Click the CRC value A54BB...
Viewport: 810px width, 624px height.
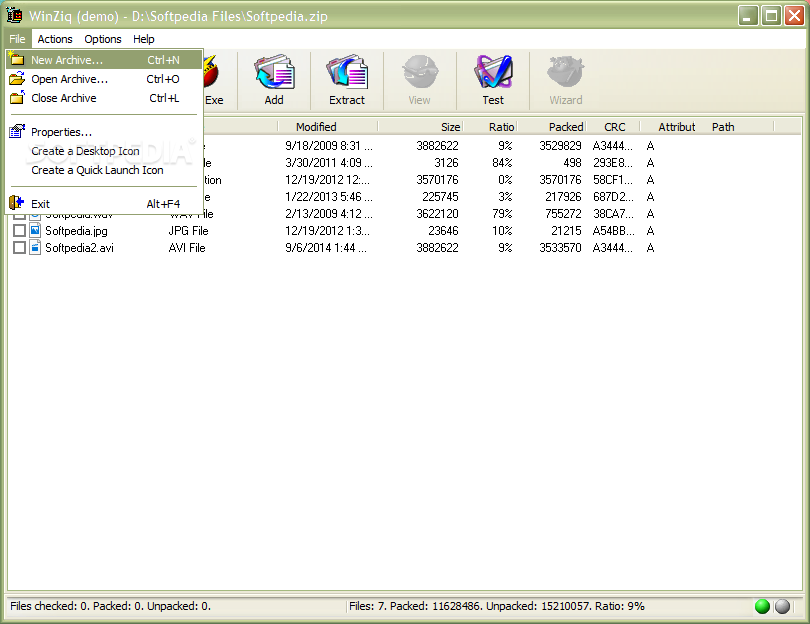(613, 231)
